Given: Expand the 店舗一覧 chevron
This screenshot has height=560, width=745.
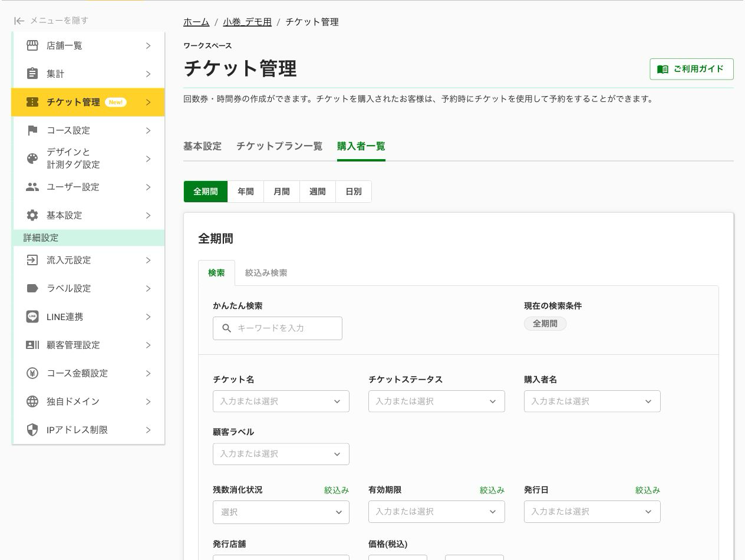Looking at the screenshot, I should tap(148, 45).
